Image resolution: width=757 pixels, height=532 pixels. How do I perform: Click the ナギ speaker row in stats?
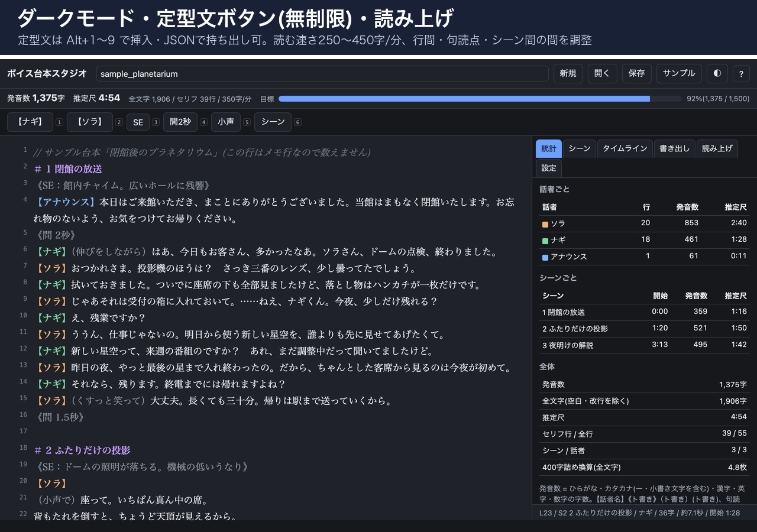coord(645,240)
